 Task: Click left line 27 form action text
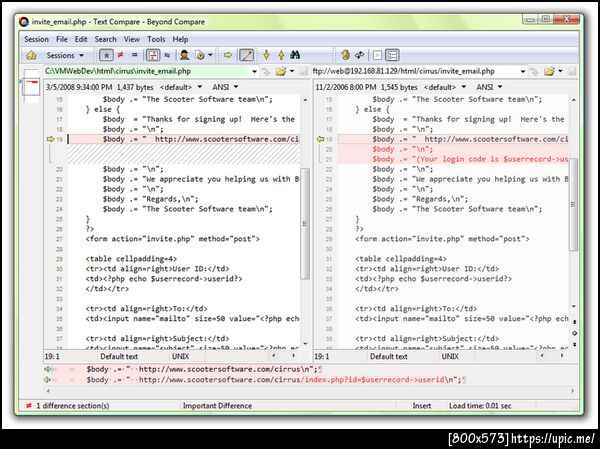tap(173, 239)
